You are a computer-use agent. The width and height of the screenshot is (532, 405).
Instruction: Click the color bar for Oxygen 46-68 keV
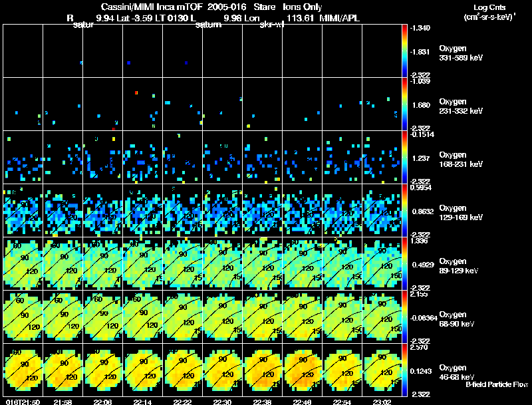405,370
